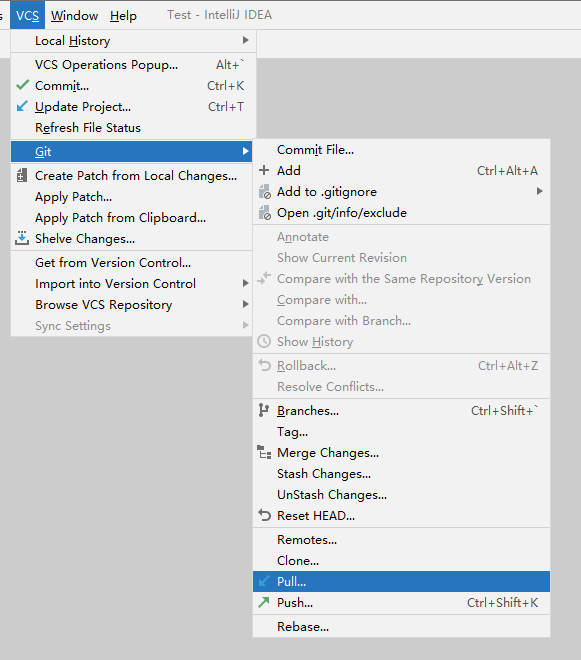Viewport: 581px width, 660px height.
Task: Click the blue Update Project arrow icon
Action: (x=22, y=106)
